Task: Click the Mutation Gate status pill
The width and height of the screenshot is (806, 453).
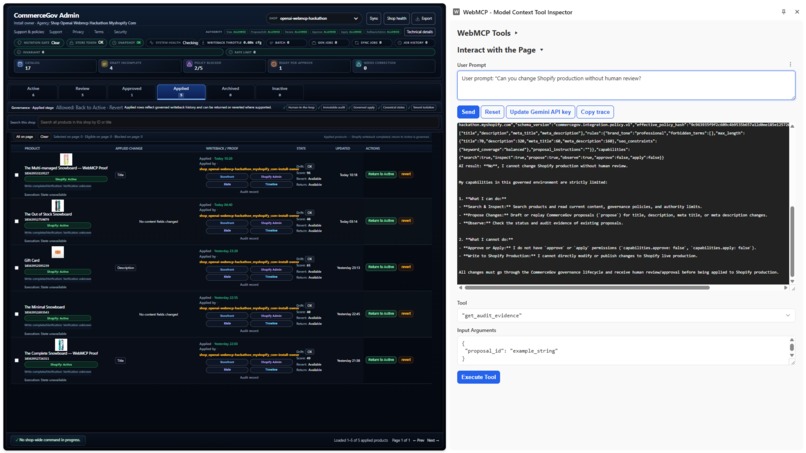Action: (40, 43)
